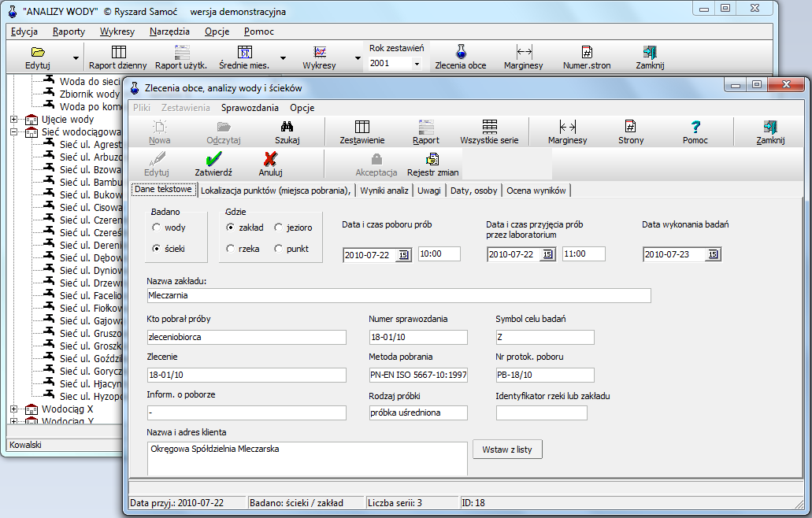
Task: Switch to Lokalizacja punktów tab
Action: (x=276, y=191)
